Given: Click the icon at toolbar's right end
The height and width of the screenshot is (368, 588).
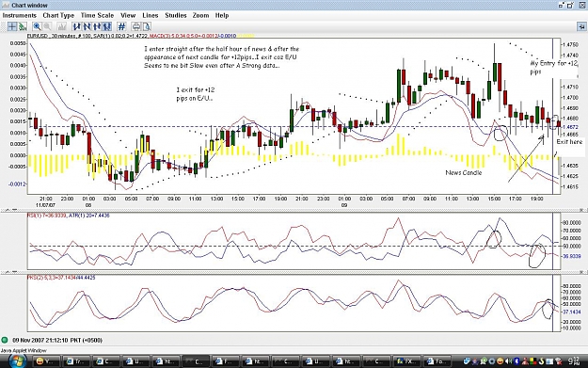Looking at the screenshot, I should [x=581, y=26].
